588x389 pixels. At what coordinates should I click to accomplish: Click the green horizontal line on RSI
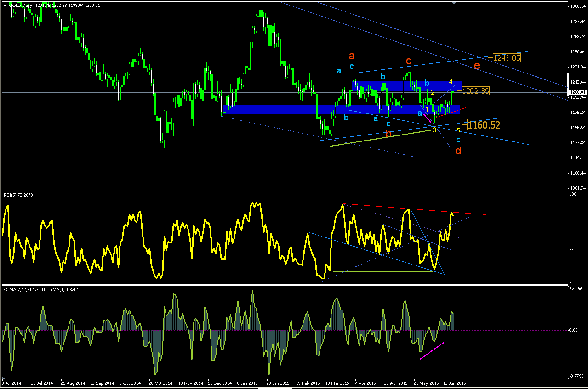(383, 271)
